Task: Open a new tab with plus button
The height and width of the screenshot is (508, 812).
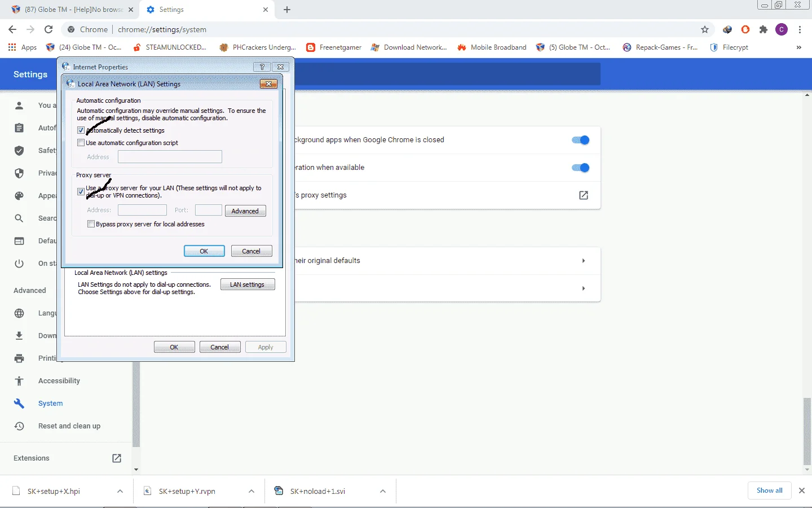Action: [287, 10]
